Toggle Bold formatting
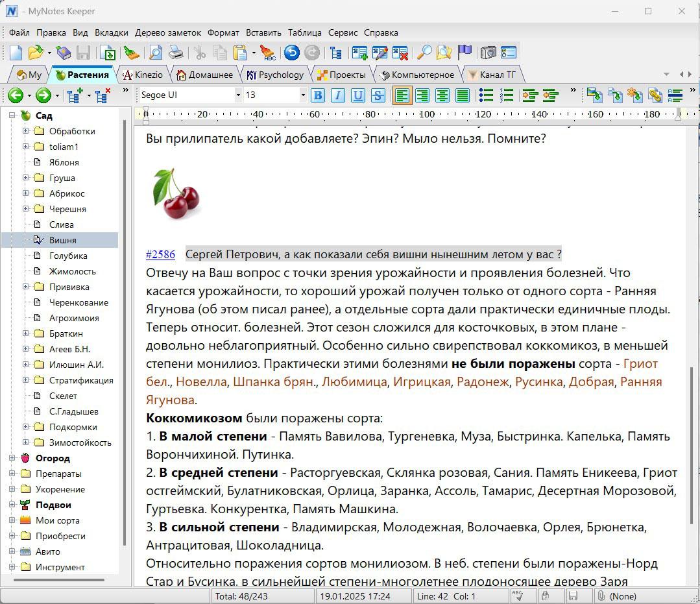The image size is (700, 604). 318,95
